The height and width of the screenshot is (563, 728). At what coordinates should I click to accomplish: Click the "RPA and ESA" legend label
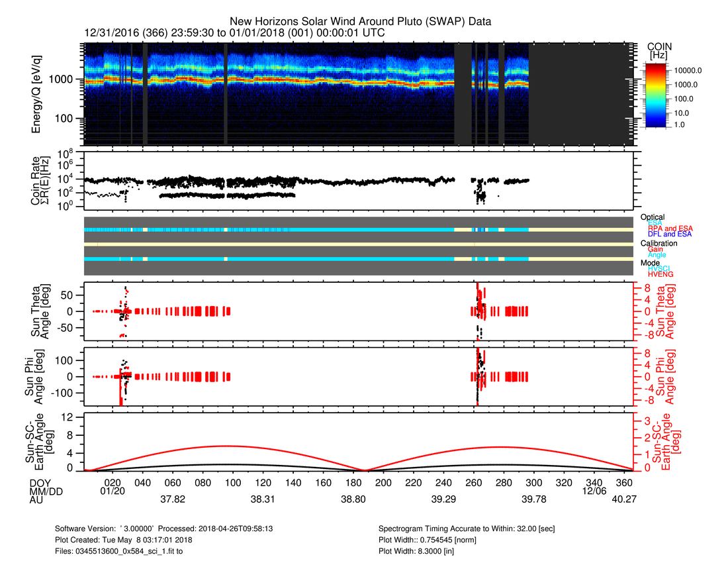point(670,229)
